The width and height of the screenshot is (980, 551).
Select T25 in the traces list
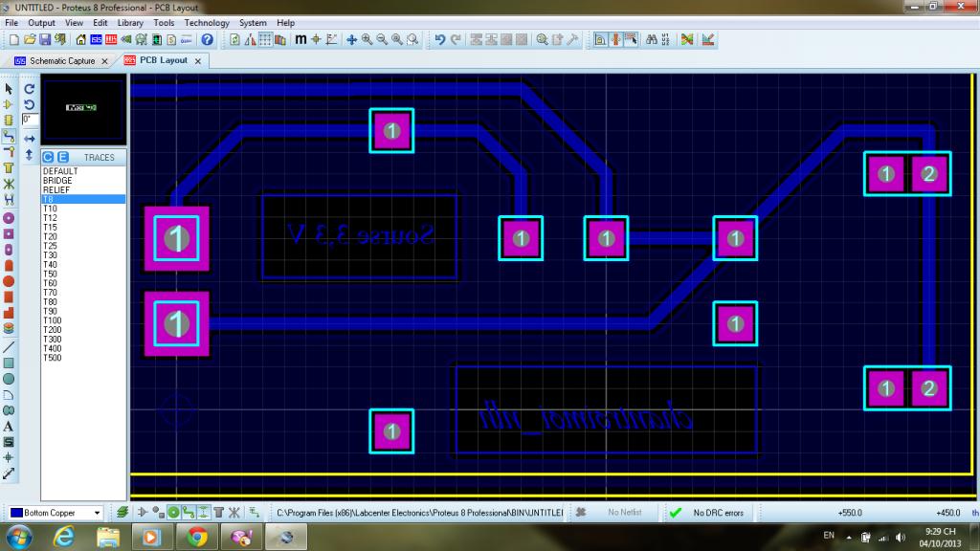point(51,246)
